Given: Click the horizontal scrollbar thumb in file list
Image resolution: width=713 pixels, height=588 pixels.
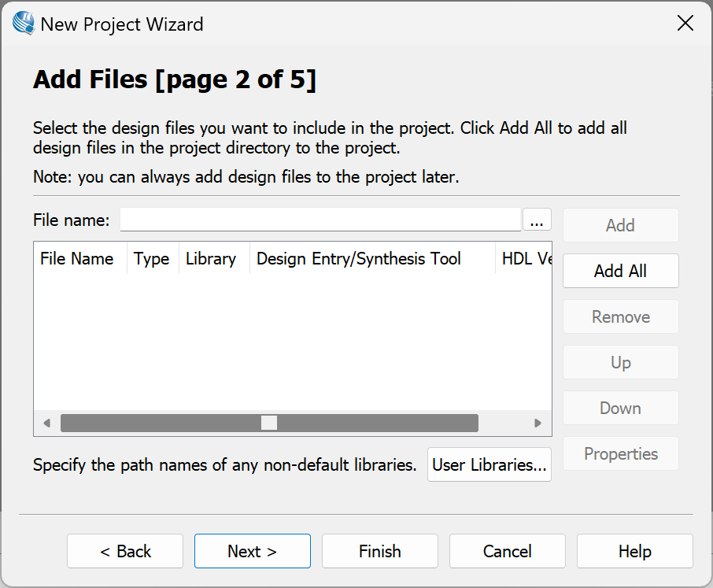Looking at the screenshot, I should 269,423.
